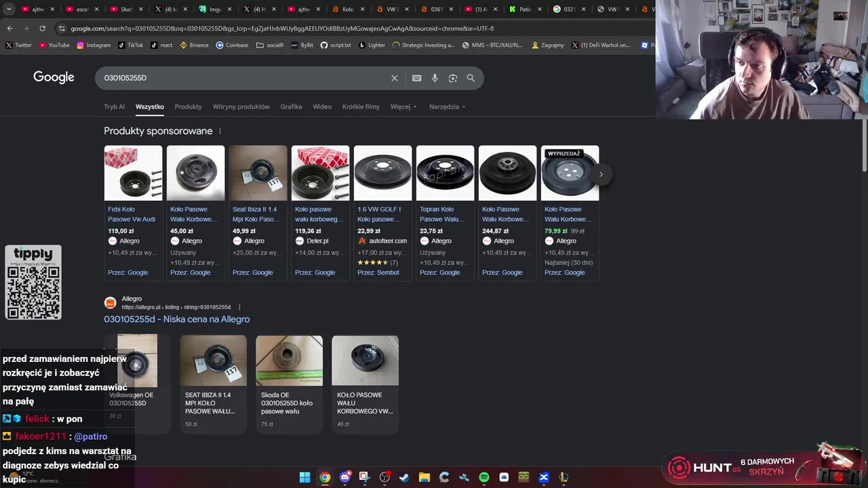Viewport: 868px width, 488px height.
Task: Open Twitter bookmark
Action: pyautogui.click(x=18, y=45)
